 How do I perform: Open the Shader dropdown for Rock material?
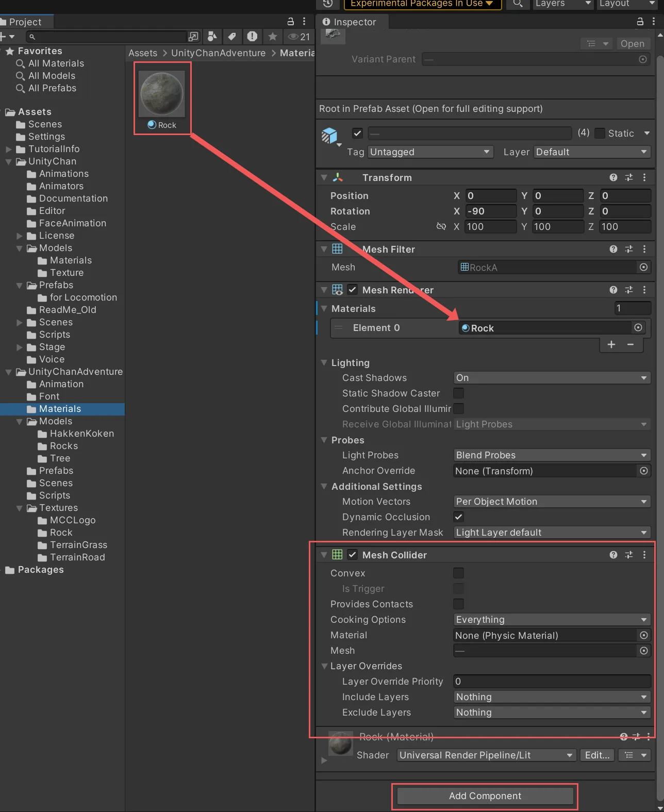coord(486,755)
